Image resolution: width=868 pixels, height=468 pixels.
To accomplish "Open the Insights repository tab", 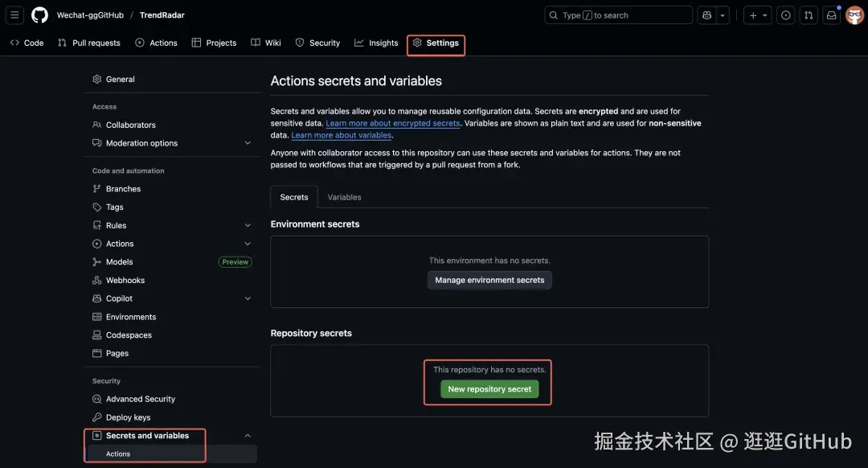I will pyautogui.click(x=376, y=43).
